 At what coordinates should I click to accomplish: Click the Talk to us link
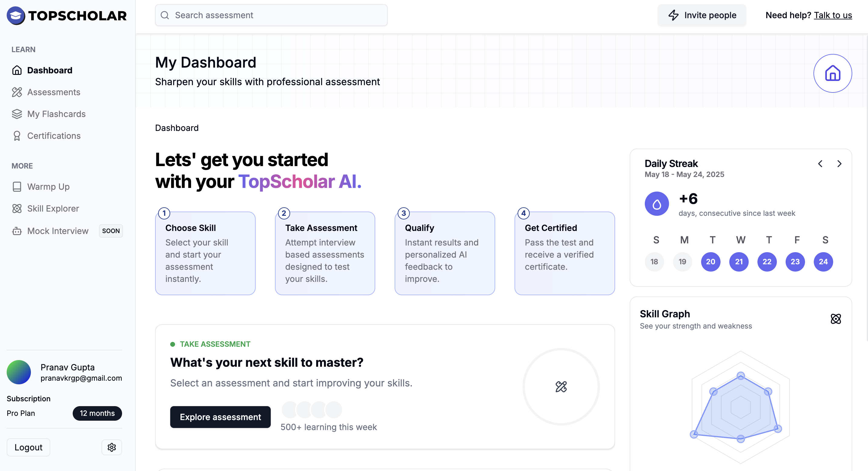tap(833, 15)
